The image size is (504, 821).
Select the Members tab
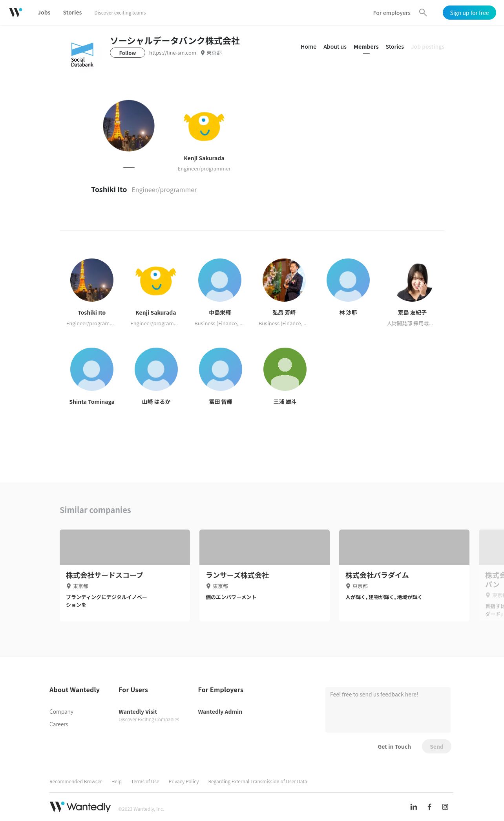[x=366, y=47]
